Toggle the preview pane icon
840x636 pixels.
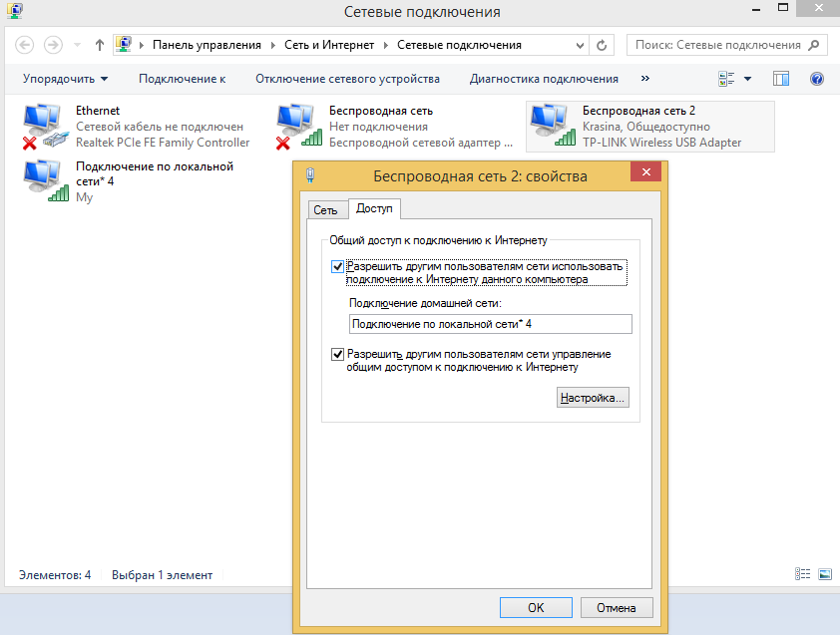[x=781, y=79]
